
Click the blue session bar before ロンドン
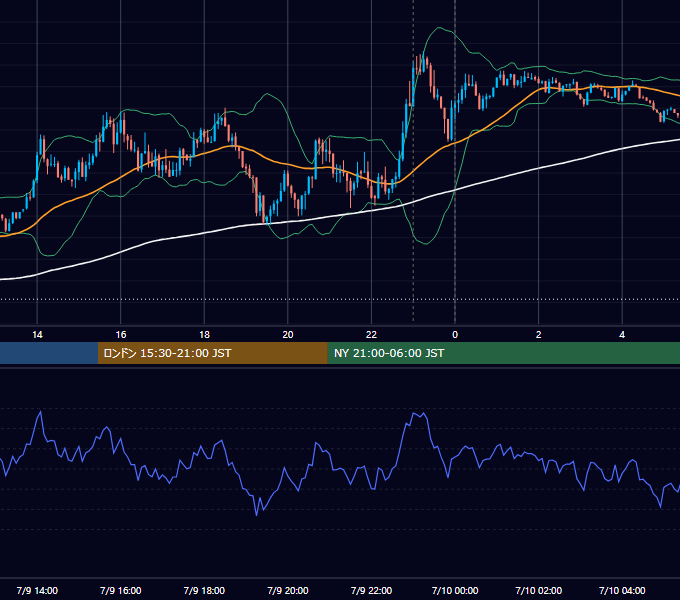pos(49,353)
